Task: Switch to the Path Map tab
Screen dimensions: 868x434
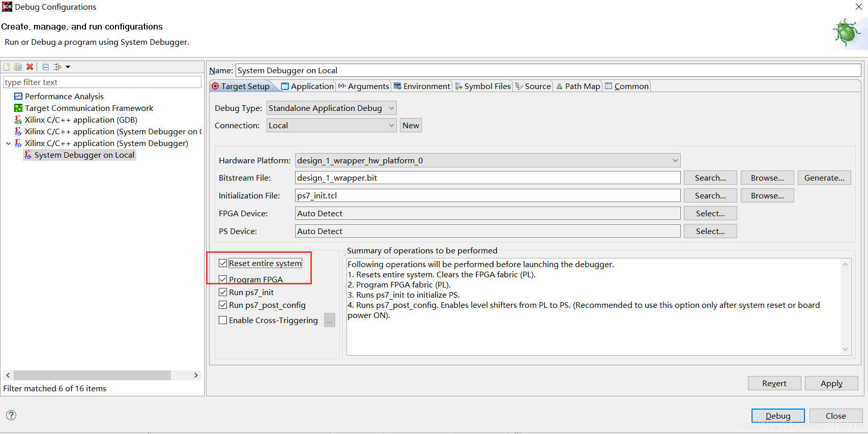Action: (x=578, y=86)
